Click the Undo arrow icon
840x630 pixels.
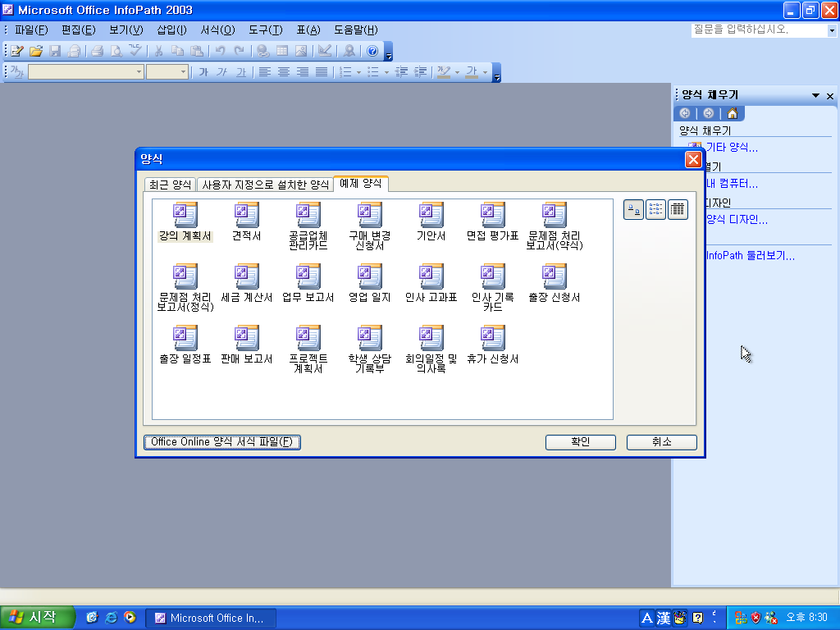(220, 51)
